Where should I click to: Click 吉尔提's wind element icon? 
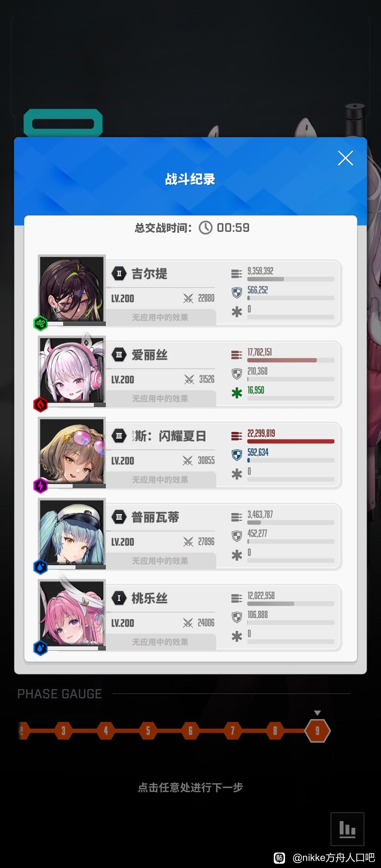coord(40,323)
